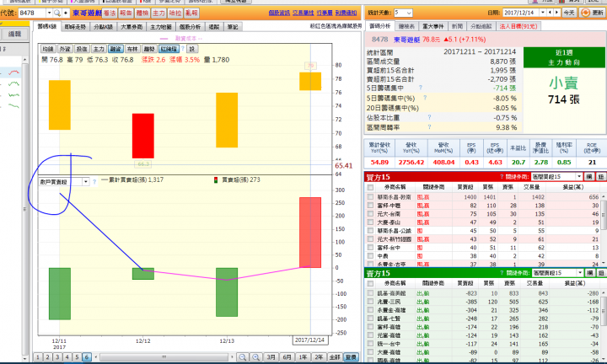Open the date picker dropdown arrow
This screenshot has width=607, height=364.
pos(543,13)
